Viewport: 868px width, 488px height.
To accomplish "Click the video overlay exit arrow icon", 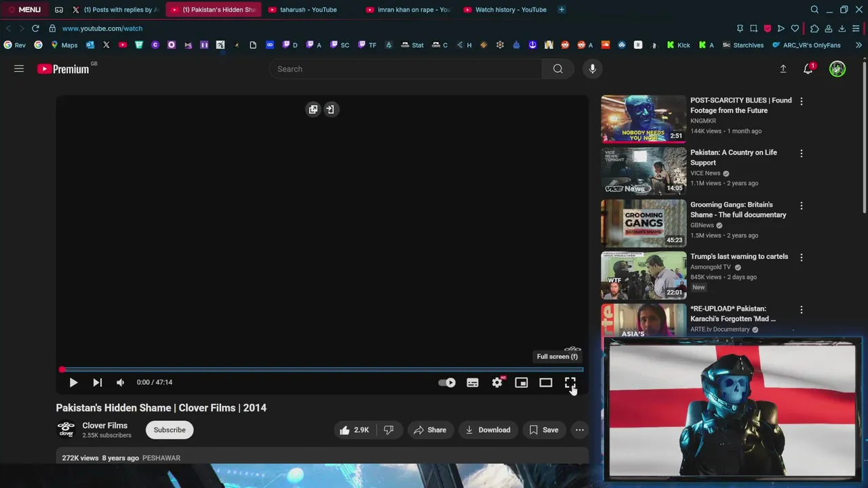I will pyautogui.click(x=330, y=109).
